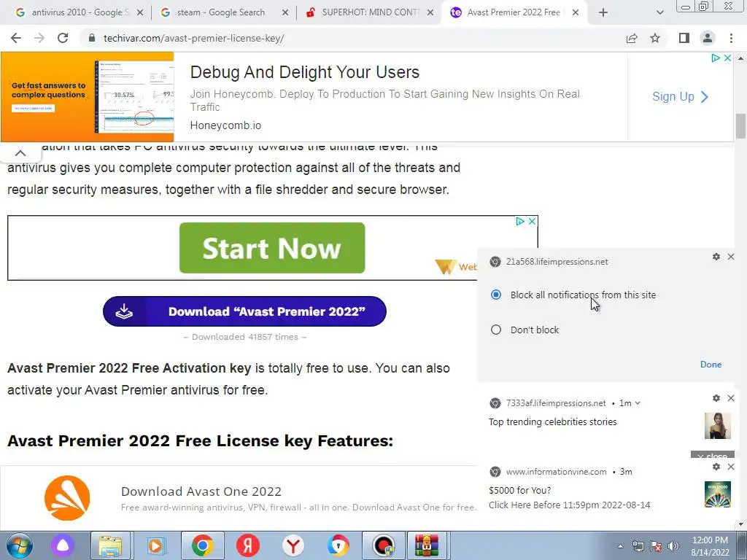This screenshot has height=560, width=747.
Task: Open the tab search dropdown arrow
Action: (659, 13)
